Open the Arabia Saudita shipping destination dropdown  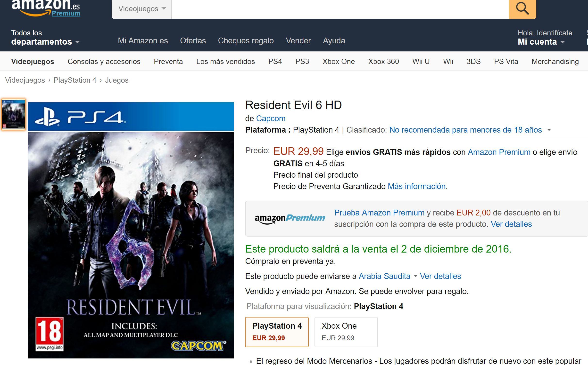[388, 276]
